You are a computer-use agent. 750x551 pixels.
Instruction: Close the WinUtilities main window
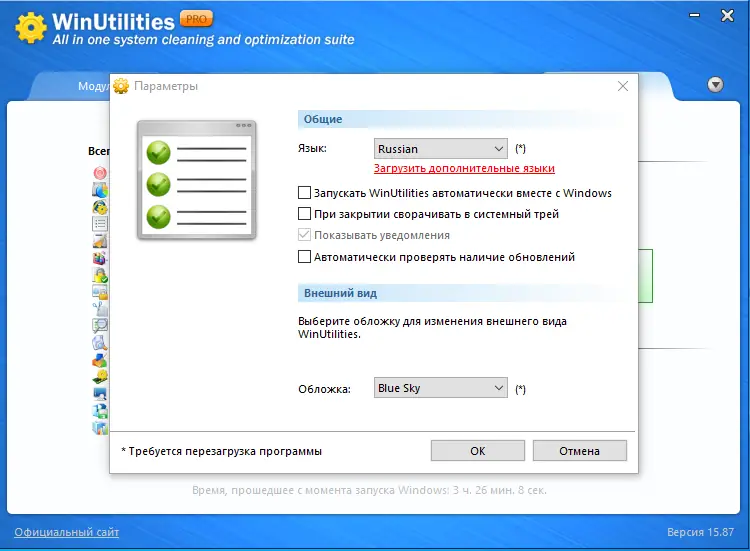pos(728,16)
